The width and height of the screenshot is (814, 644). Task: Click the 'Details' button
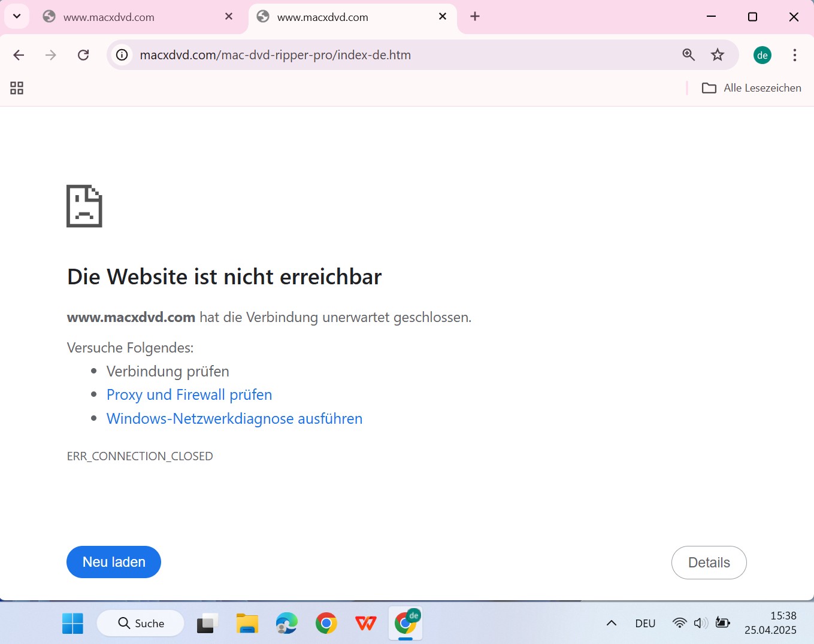tap(709, 563)
